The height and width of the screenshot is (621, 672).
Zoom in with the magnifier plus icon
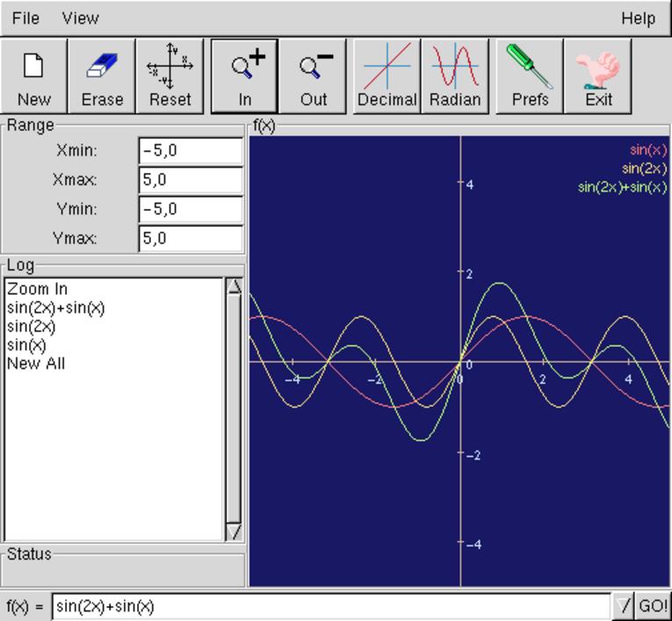244,76
